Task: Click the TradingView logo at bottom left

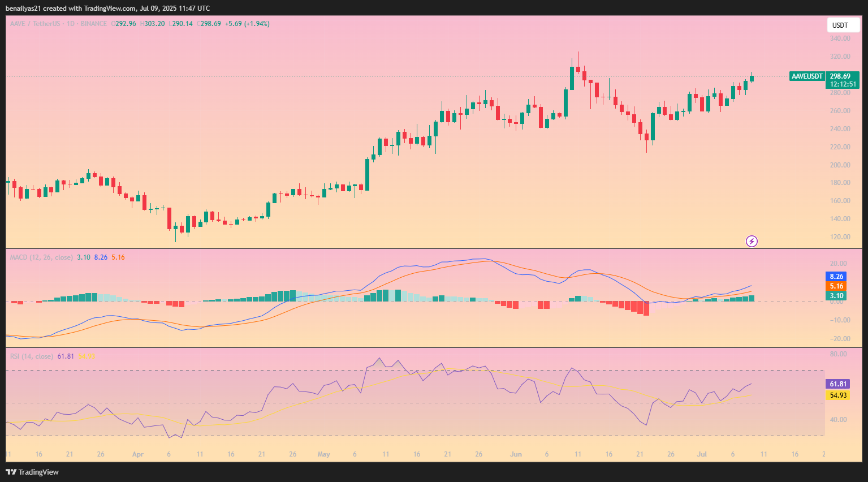Action: pos(32,472)
